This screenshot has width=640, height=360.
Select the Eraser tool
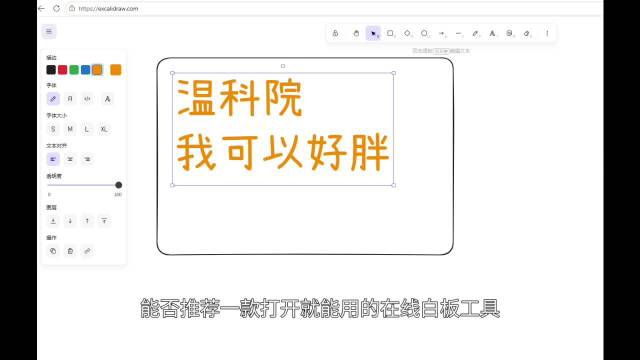pyautogui.click(x=527, y=33)
